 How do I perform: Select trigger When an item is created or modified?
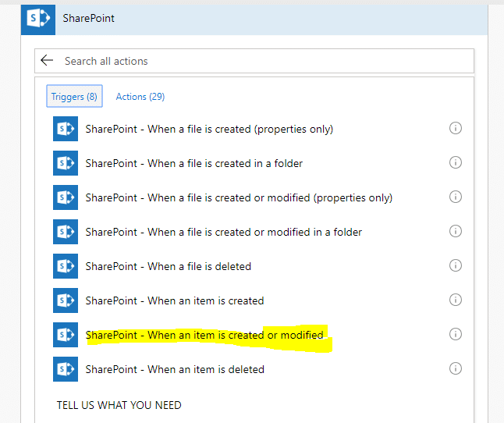point(204,336)
